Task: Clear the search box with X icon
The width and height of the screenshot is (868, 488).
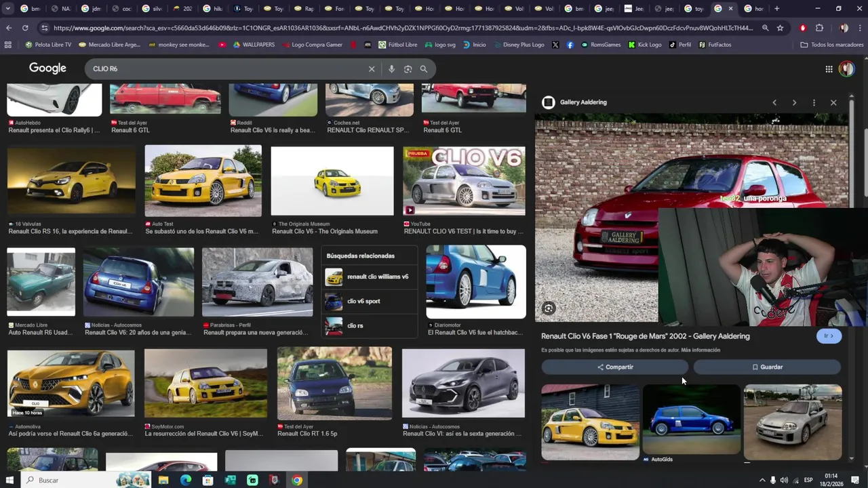Action: tap(372, 68)
